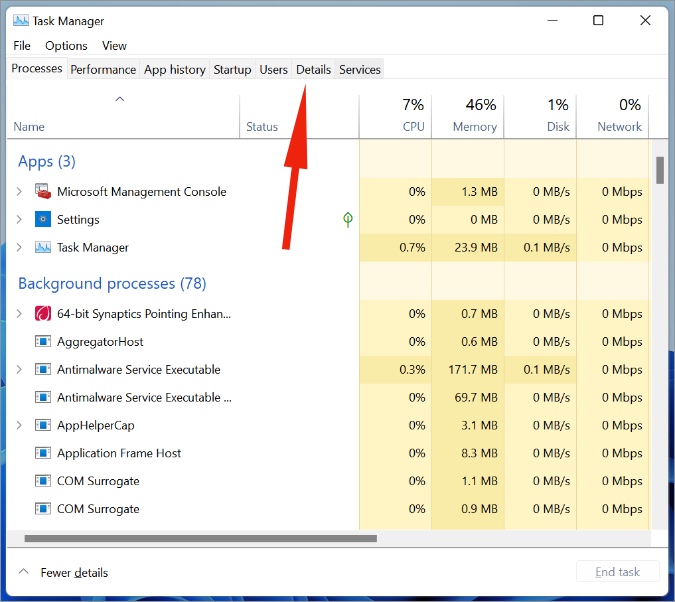Screen dimensions: 675x602
Task: Select the Apps (3) group heading
Action: (x=46, y=161)
